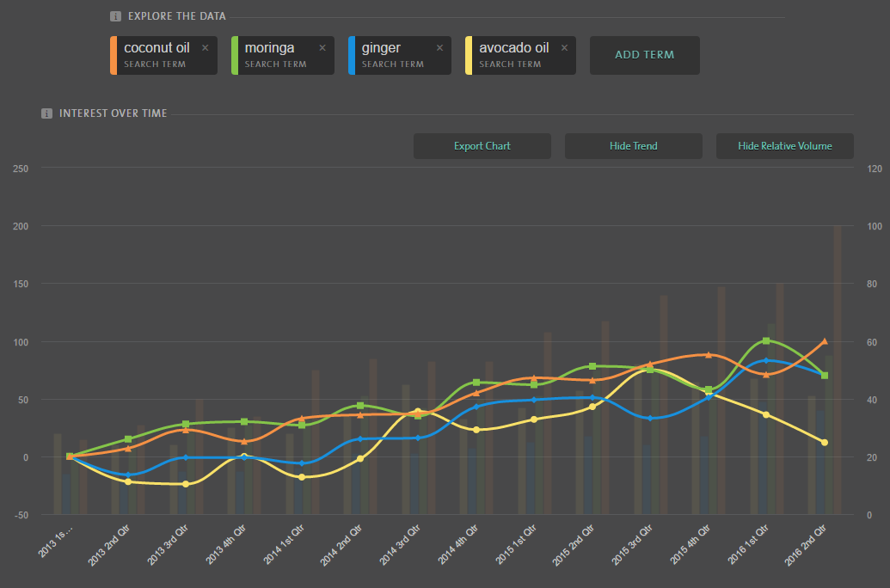The height and width of the screenshot is (588, 890).
Task: Click the ginger search term label
Action: [381, 49]
